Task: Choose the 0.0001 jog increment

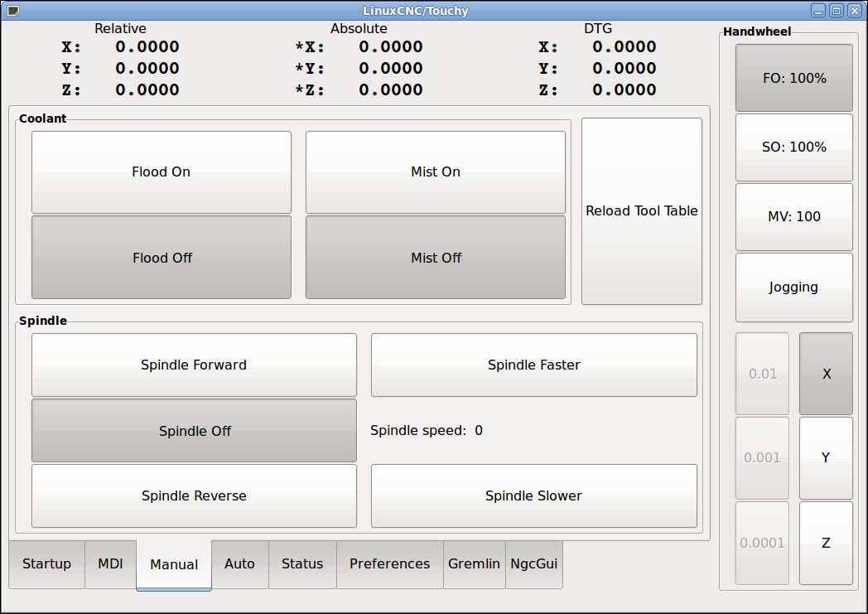Action: coord(762,543)
